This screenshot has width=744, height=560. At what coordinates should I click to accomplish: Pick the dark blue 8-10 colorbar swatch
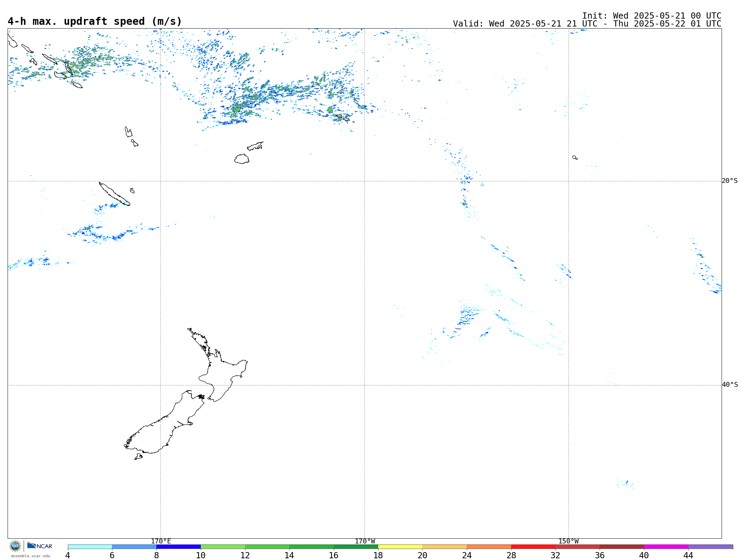[178, 547]
